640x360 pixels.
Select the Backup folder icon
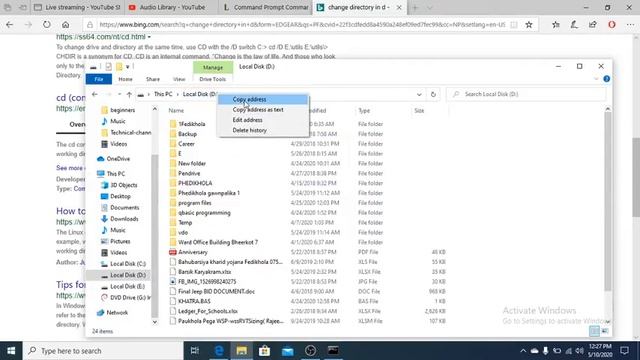[x=173, y=134]
